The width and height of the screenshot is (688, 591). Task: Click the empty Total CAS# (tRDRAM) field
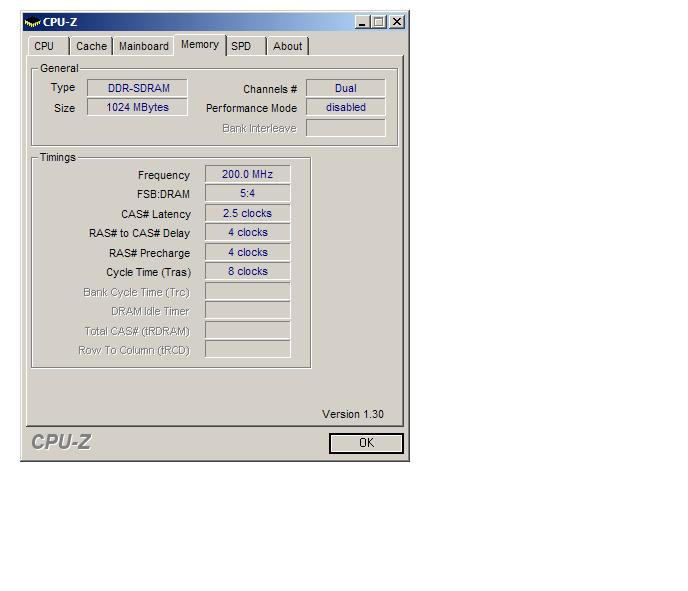247,330
